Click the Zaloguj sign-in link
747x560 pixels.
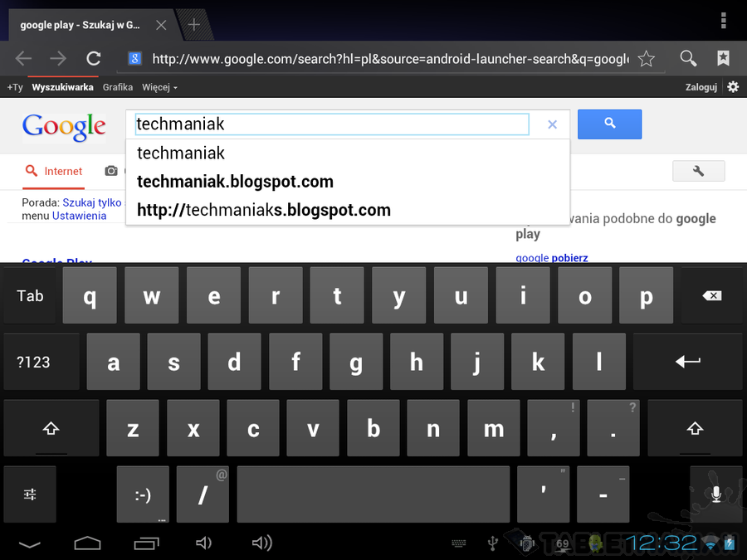pyautogui.click(x=701, y=87)
